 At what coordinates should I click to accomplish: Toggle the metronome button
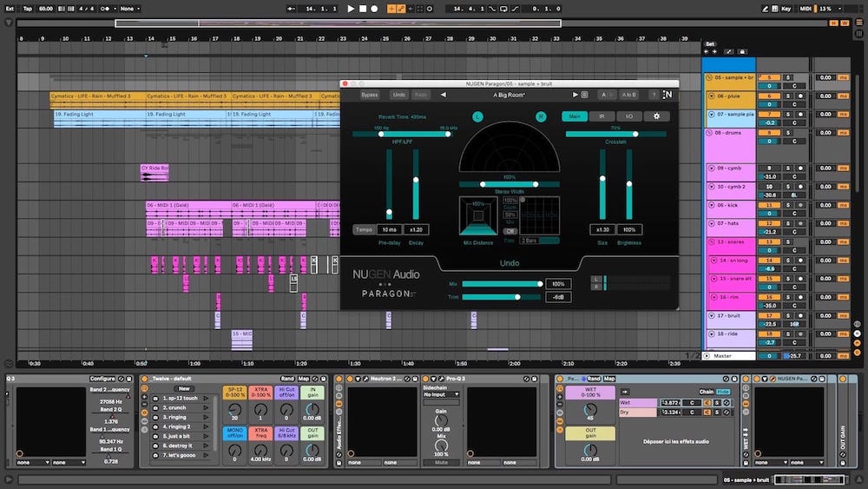pyautogui.click(x=105, y=9)
